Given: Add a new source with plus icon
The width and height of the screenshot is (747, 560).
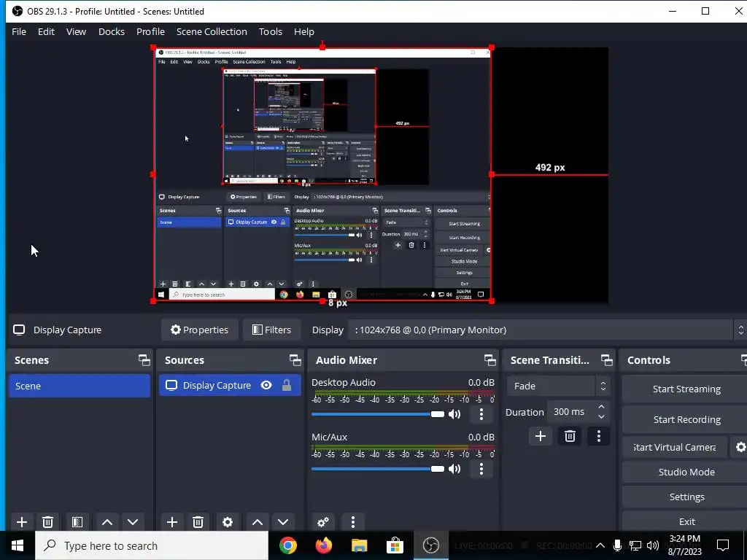Looking at the screenshot, I should [172, 522].
